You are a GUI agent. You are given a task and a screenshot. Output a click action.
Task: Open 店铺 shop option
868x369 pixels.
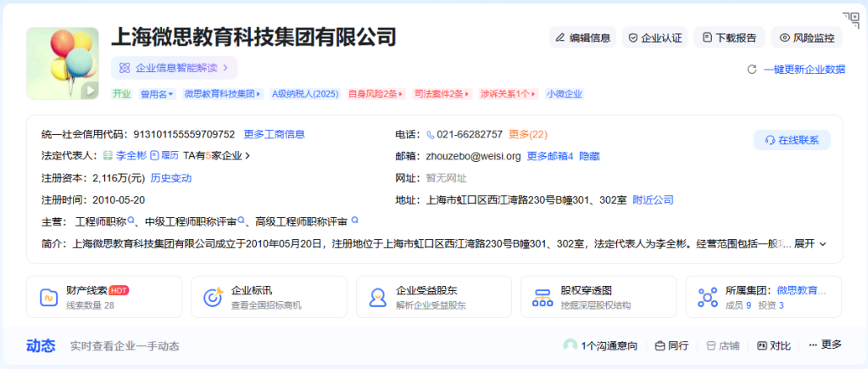click(x=723, y=346)
